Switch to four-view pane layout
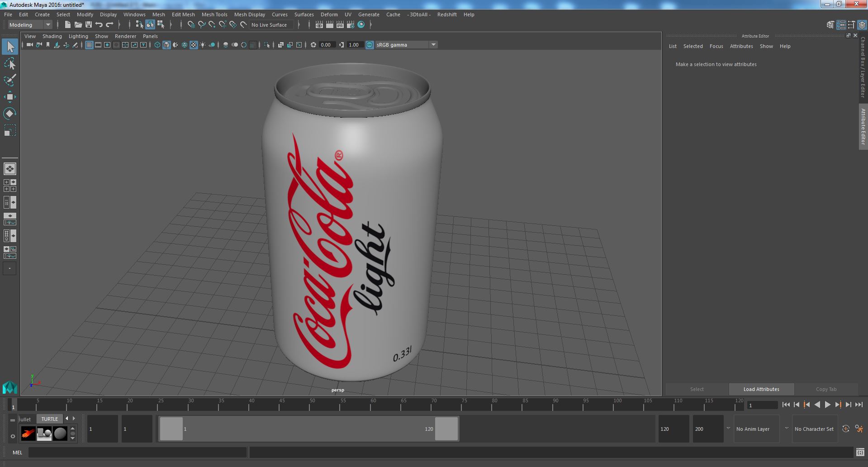The height and width of the screenshot is (467, 868). click(10, 186)
